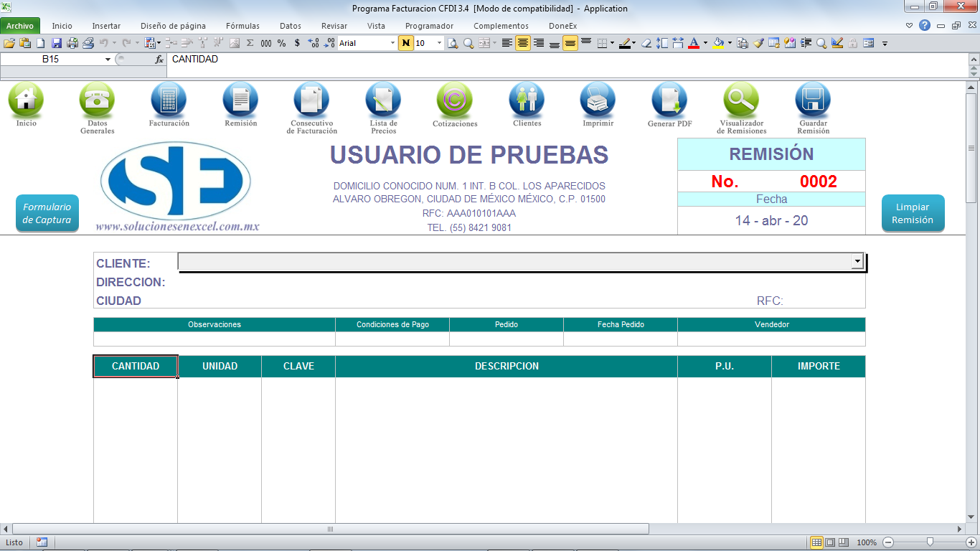Click the insert function fx icon

(x=159, y=60)
